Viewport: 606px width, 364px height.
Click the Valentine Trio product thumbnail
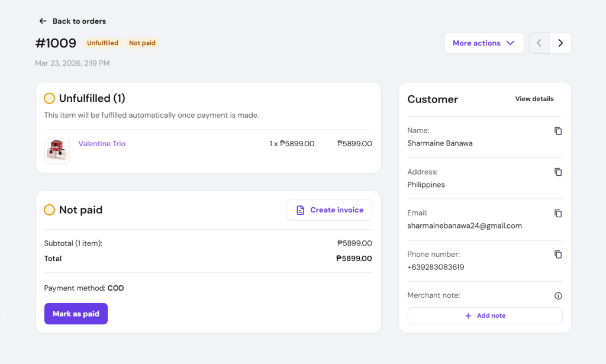coord(57,152)
